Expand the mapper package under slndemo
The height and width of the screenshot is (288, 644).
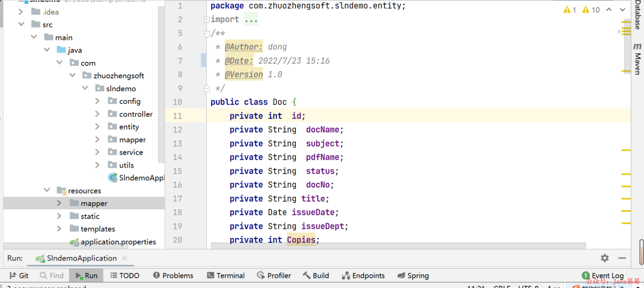97,140
